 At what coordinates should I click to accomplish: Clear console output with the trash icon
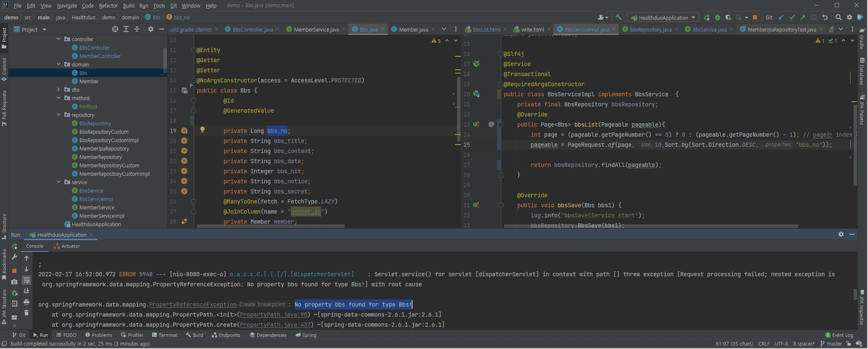point(26,312)
